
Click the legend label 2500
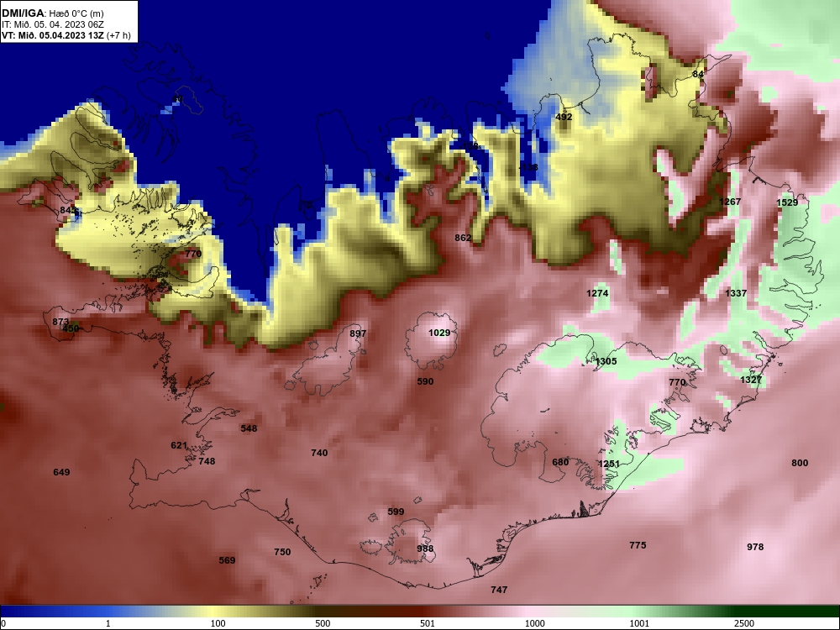pos(744,623)
